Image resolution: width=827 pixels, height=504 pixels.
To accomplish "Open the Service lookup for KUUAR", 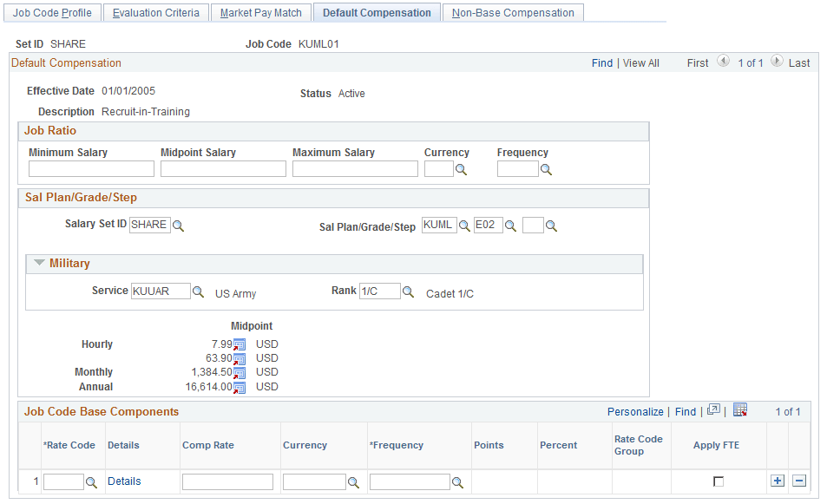I will (199, 291).
